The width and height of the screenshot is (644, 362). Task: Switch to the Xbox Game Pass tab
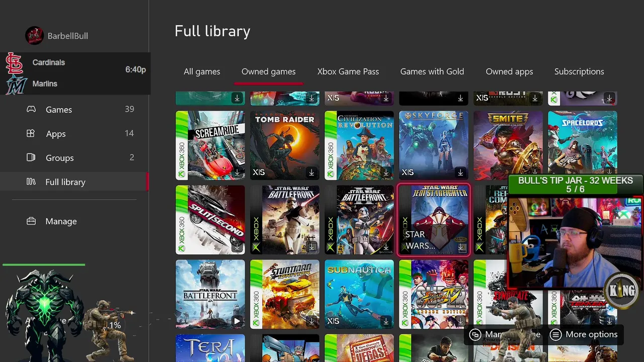point(348,71)
